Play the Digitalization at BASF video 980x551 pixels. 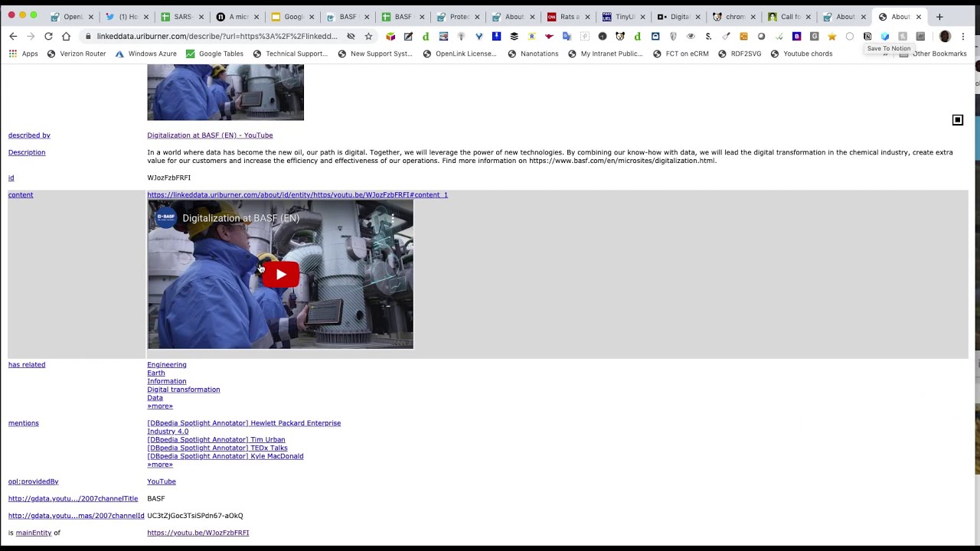tap(281, 274)
